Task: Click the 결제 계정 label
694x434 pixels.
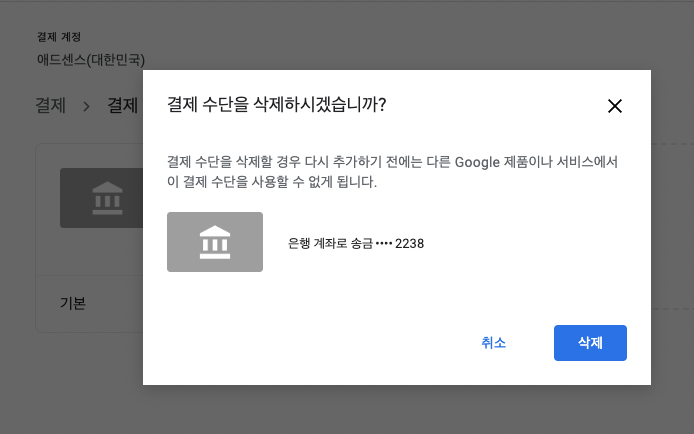Action: pos(59,37)
